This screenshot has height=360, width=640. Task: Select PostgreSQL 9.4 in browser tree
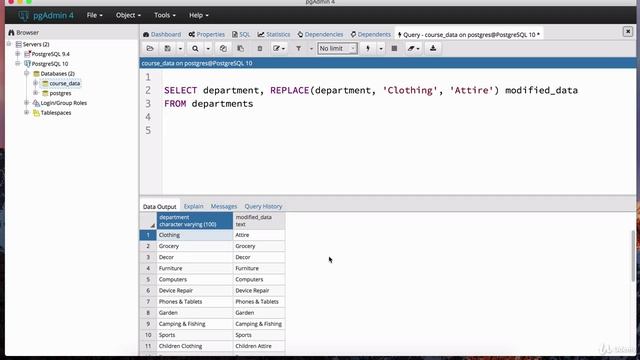(x=51, y=54)
